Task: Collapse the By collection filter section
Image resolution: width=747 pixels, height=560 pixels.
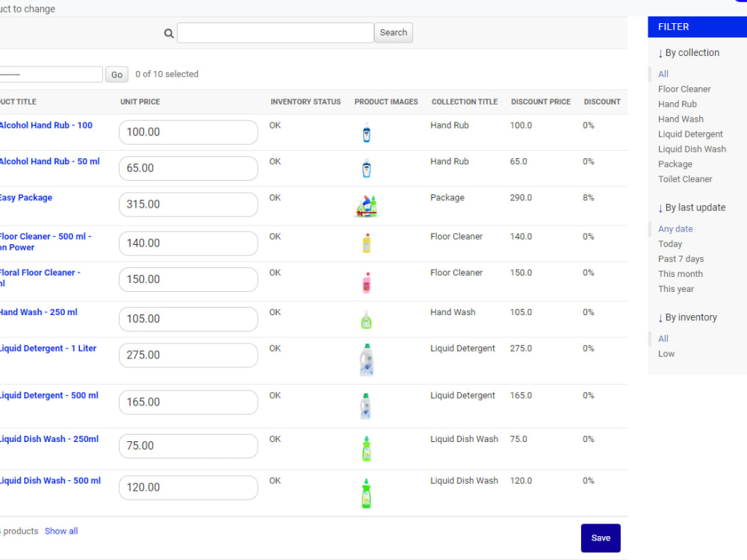Action: tap(689, 53)
